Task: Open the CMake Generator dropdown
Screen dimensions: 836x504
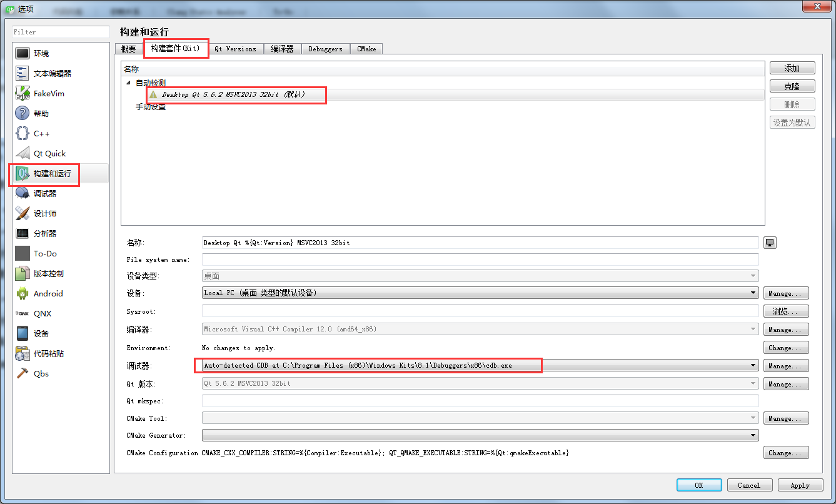Action: [753, 435]
